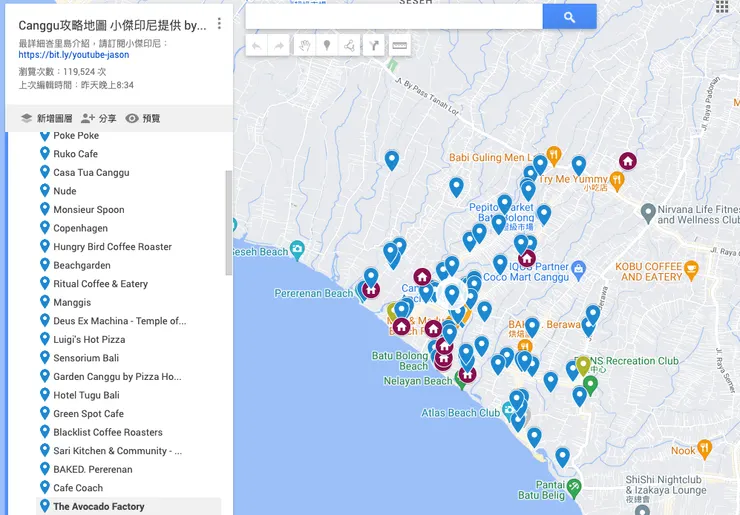Open the three-dot map options menu
This screenshot has height=515, width=740.
tap(219, 24)
